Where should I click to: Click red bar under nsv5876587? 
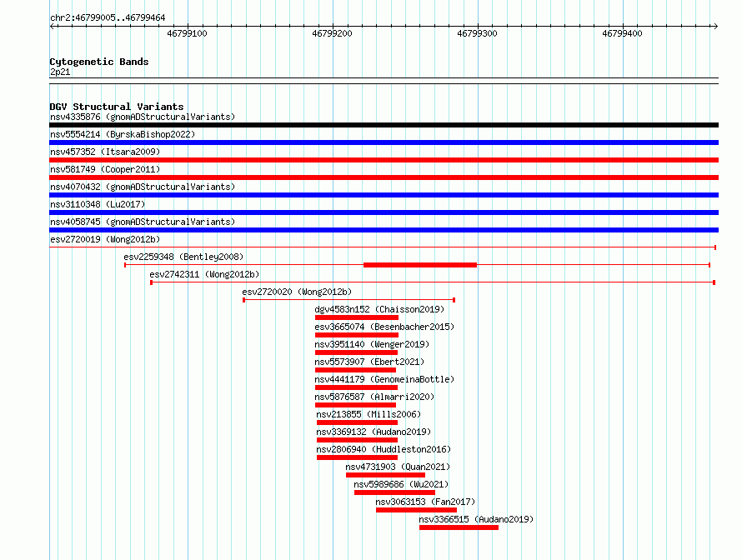click(355, 405)
